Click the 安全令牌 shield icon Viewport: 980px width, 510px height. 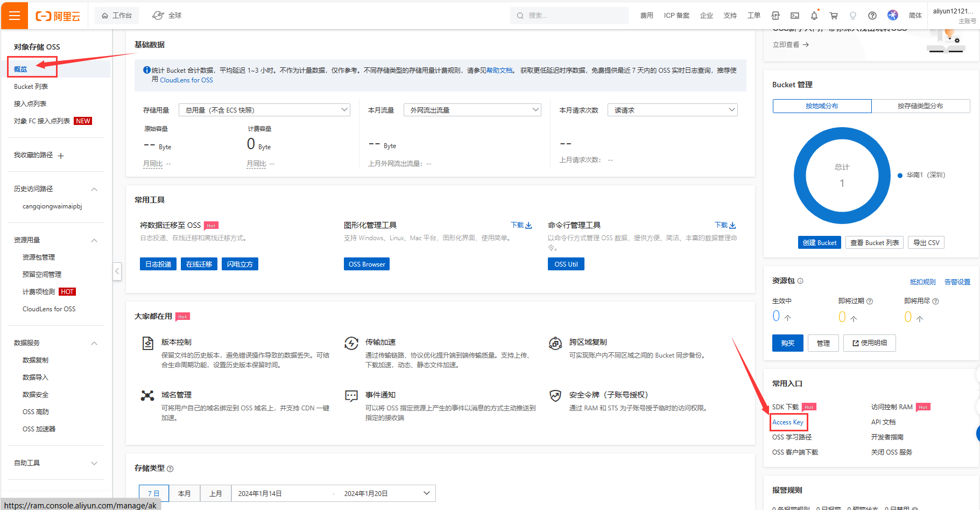point(555,396)
